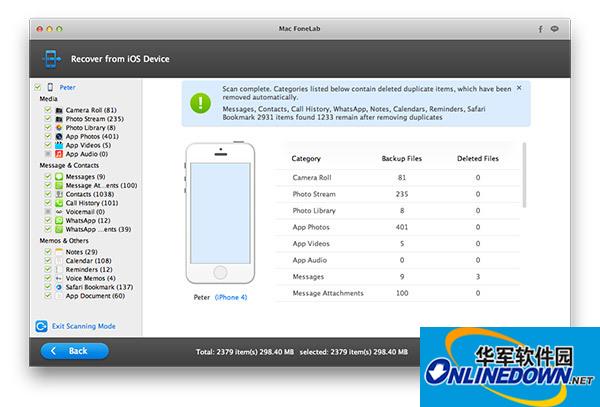Click the Facebook share icon
Viewport: 600px width, 407px height.
click(540, 29)
